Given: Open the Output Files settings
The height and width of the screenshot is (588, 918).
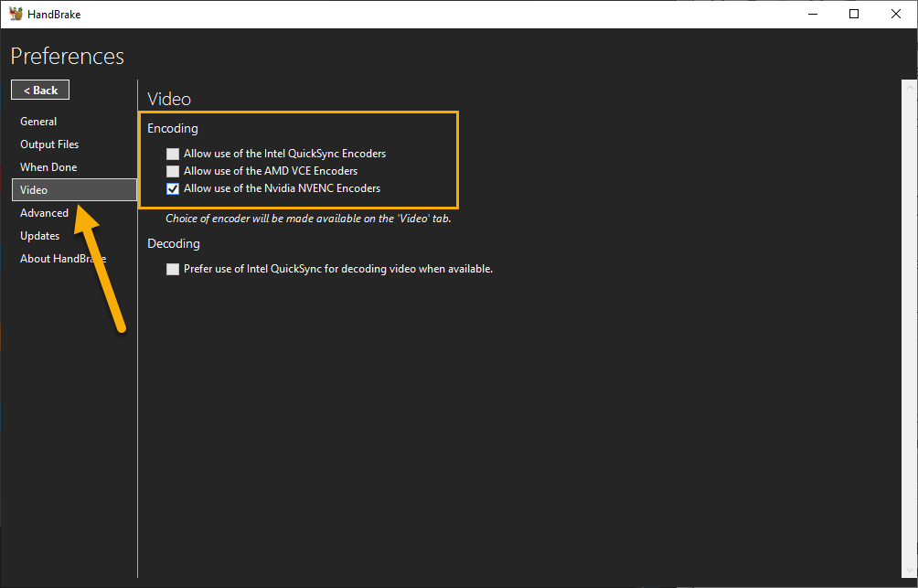Looking at the screenshot, I should 49,144.
